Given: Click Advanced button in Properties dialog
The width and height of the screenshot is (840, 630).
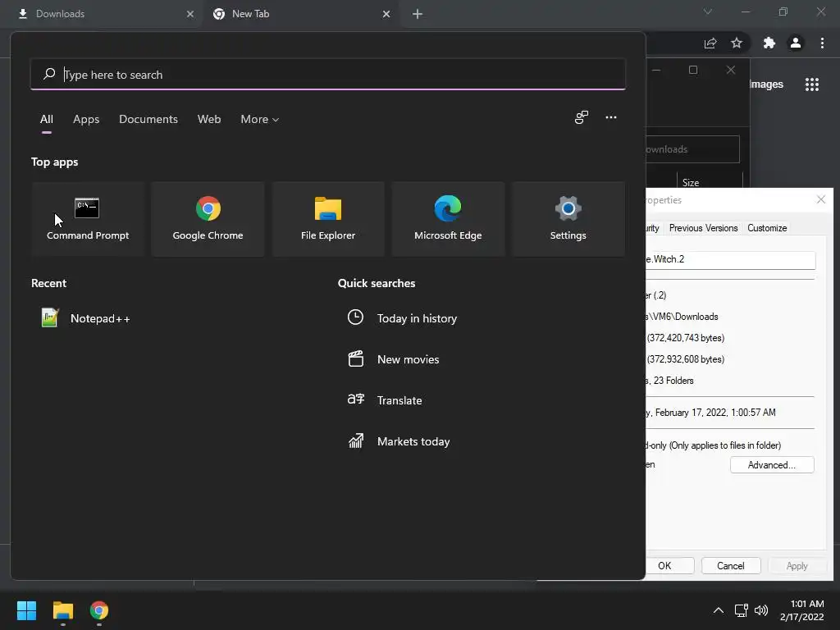Looking at the screenshot, I should [772, 465].
